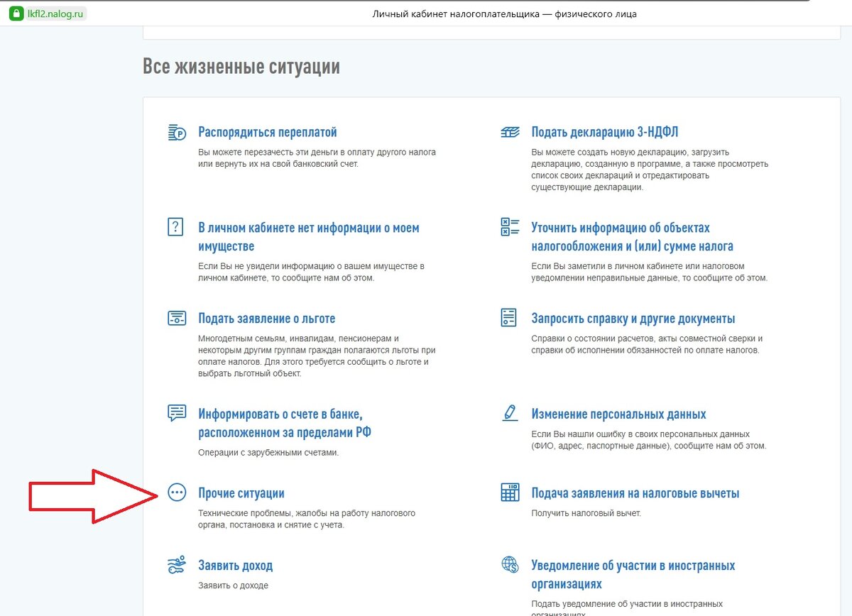Image resolution: width=852 pixels, height=616 pixels.
Task: Click the document icon for Запросить справку
Action: click(510, 319)
